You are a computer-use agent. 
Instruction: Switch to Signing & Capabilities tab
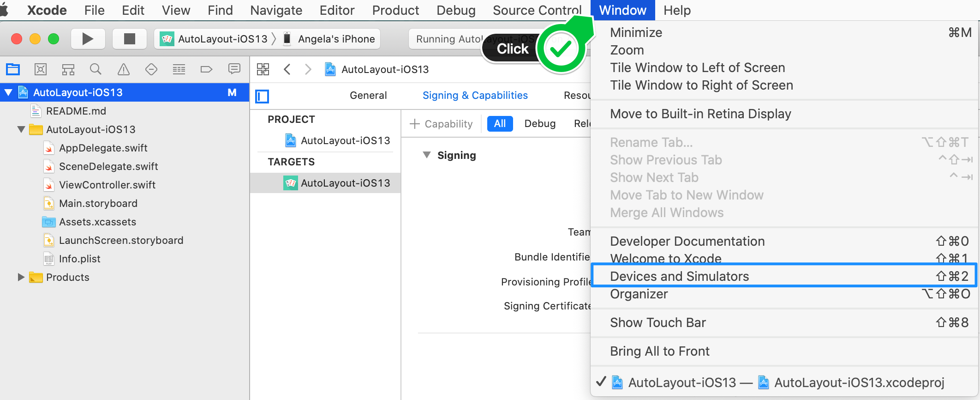click(x=475, y=95)
